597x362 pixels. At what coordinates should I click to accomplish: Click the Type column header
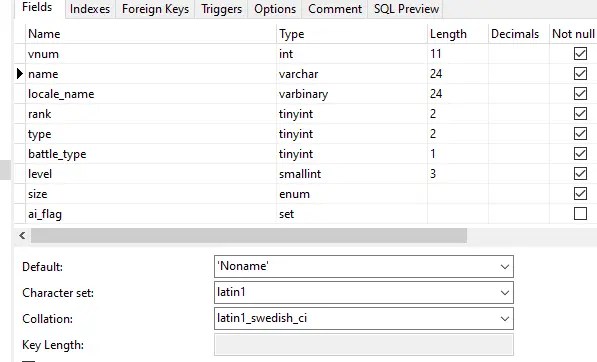[x=352, y=34]
